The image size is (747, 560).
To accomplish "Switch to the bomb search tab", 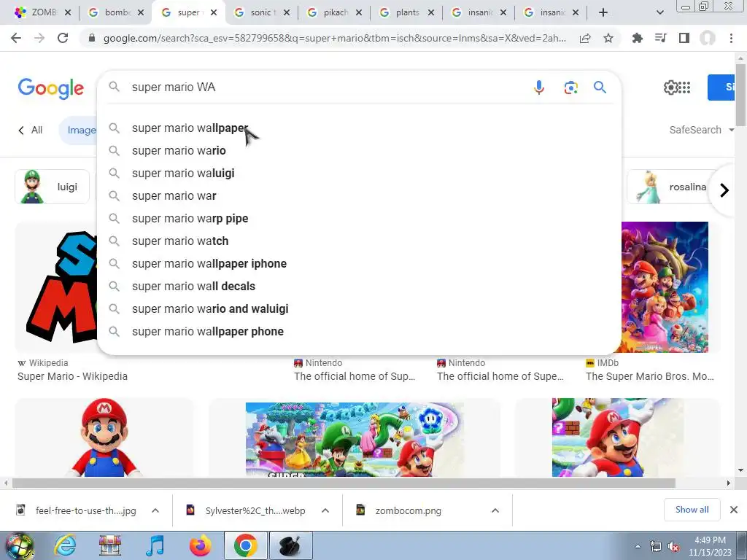I will pos(117,12).
